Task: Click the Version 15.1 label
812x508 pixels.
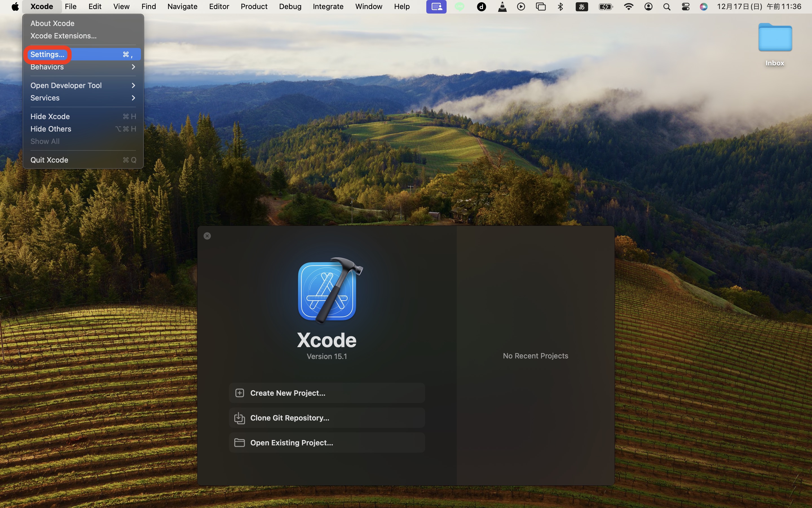Action: click(x=327, y=356)
